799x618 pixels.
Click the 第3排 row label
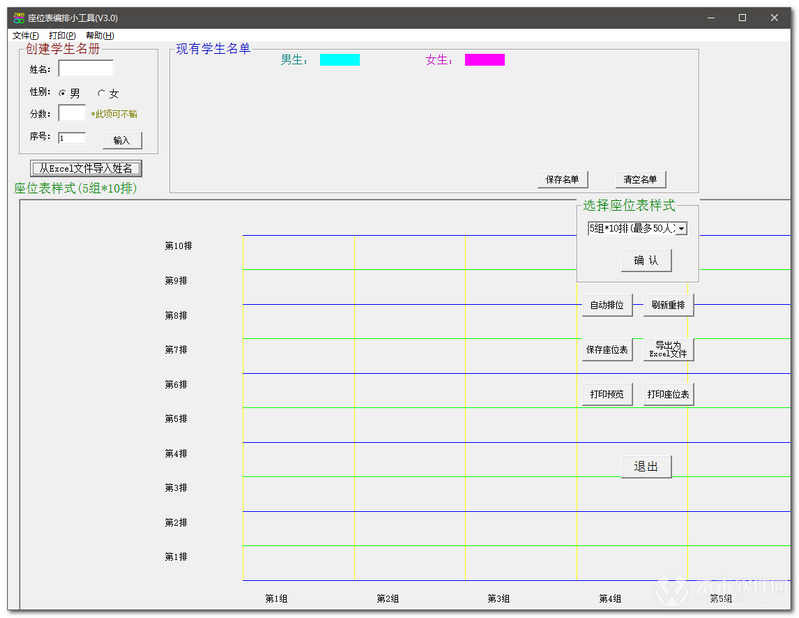[x=176, y=488]
